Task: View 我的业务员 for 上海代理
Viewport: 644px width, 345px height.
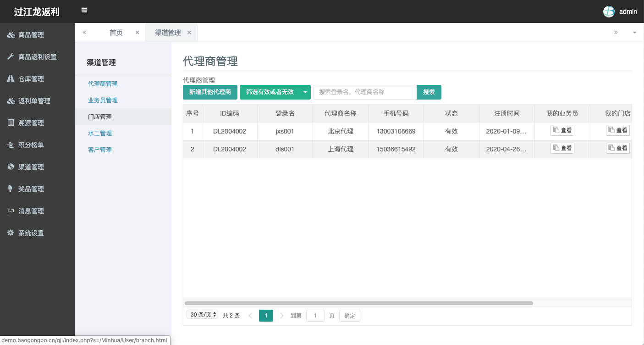Action: 562,148
